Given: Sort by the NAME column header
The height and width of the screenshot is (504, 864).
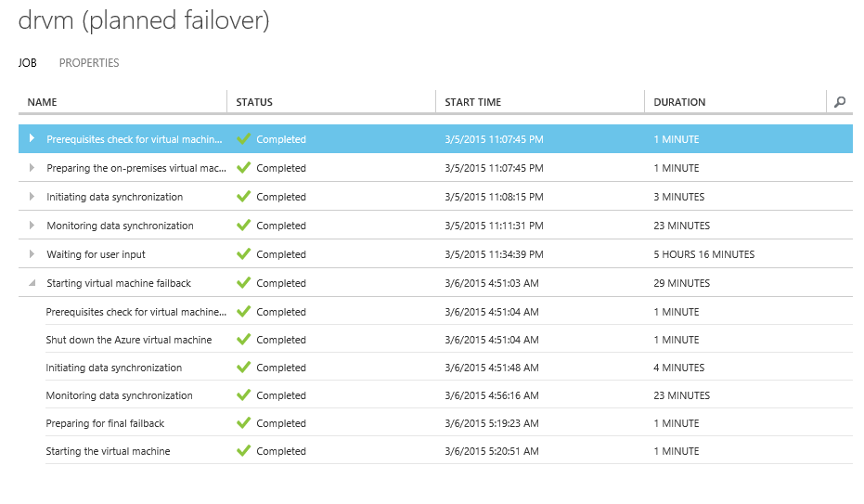Looking at the screenshot, I should (x=43, y=102).
